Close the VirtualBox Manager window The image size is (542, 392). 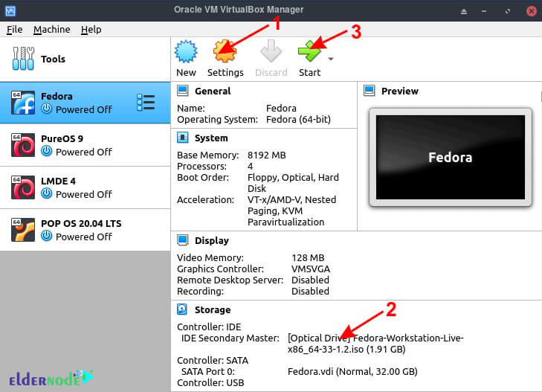click(532, 11)
